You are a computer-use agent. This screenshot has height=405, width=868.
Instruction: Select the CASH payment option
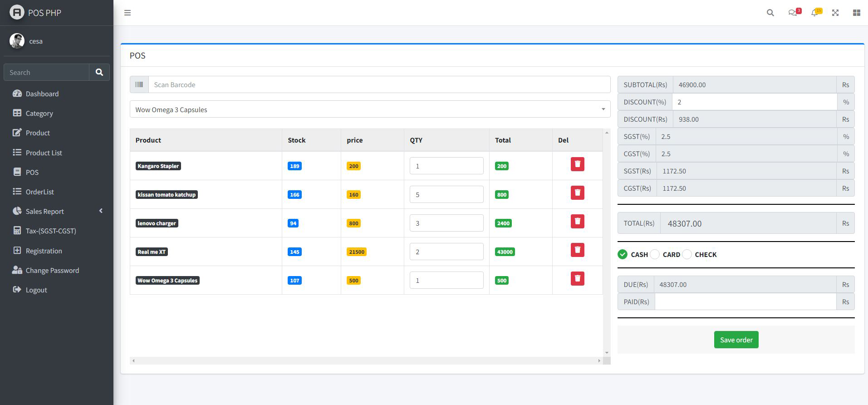pyautogui.click(x=623, y=255)
